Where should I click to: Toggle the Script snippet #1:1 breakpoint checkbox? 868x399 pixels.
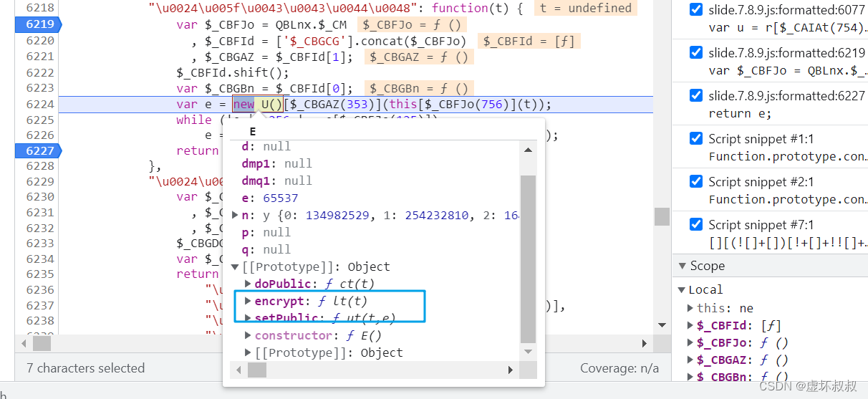pyautogui.click(x=695, y=139)
